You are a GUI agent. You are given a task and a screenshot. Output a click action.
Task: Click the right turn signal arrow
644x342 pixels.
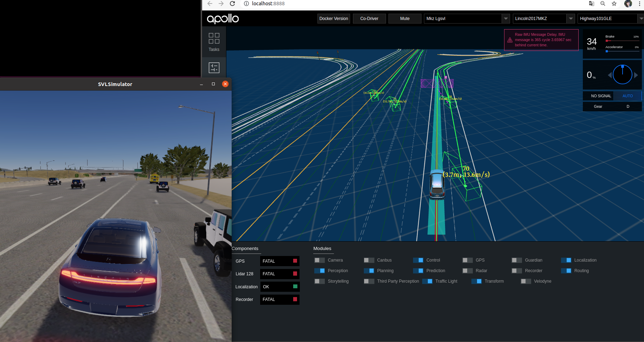click(636, 75)
